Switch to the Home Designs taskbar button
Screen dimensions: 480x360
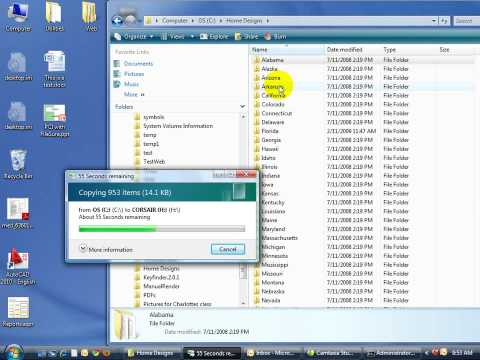(153, 353)
